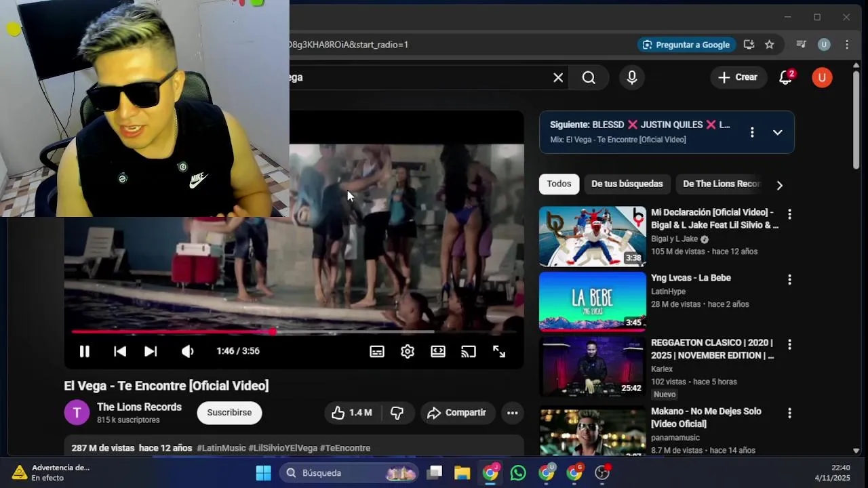Open Reggaeton Clasico mix thumbnail

coord(593,367)
